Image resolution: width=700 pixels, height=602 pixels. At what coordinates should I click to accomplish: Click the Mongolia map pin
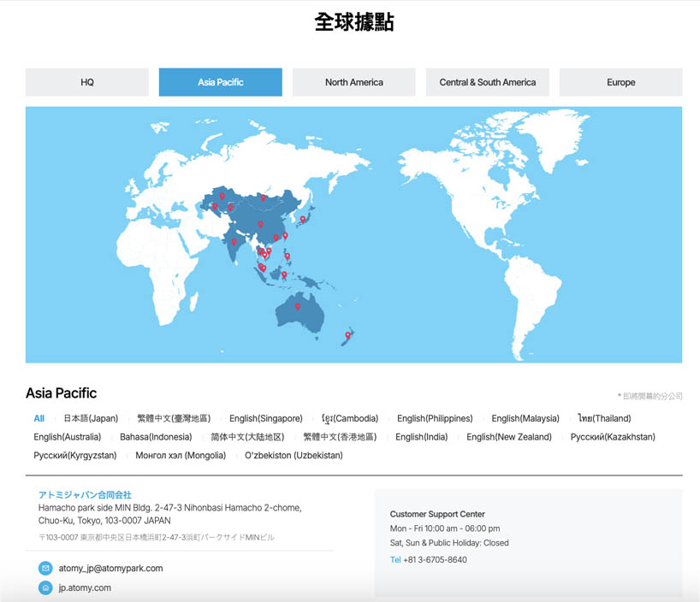coord(264,198)
